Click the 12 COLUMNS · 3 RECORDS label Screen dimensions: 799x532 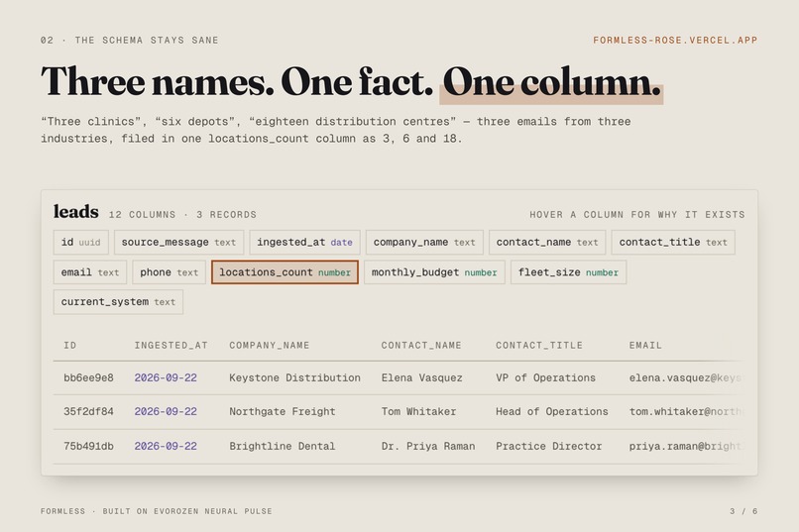click(x=182, y=215)
